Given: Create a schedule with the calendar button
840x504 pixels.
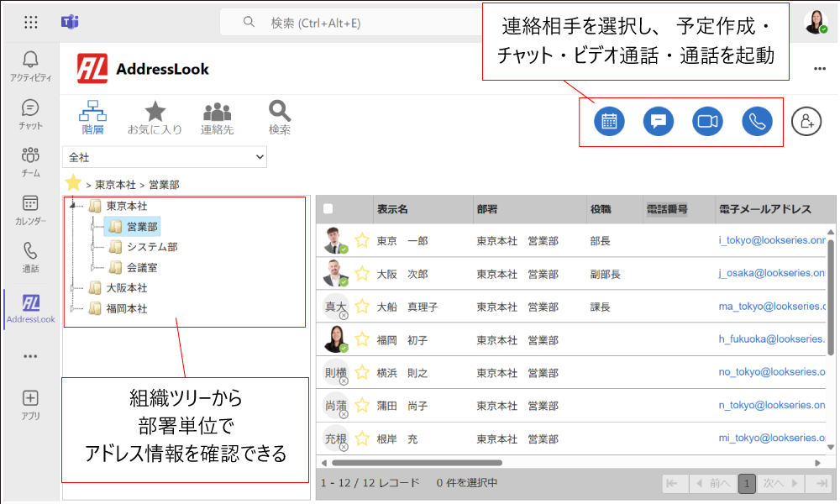Looking at the screenshot, I should tap(609, 122).
